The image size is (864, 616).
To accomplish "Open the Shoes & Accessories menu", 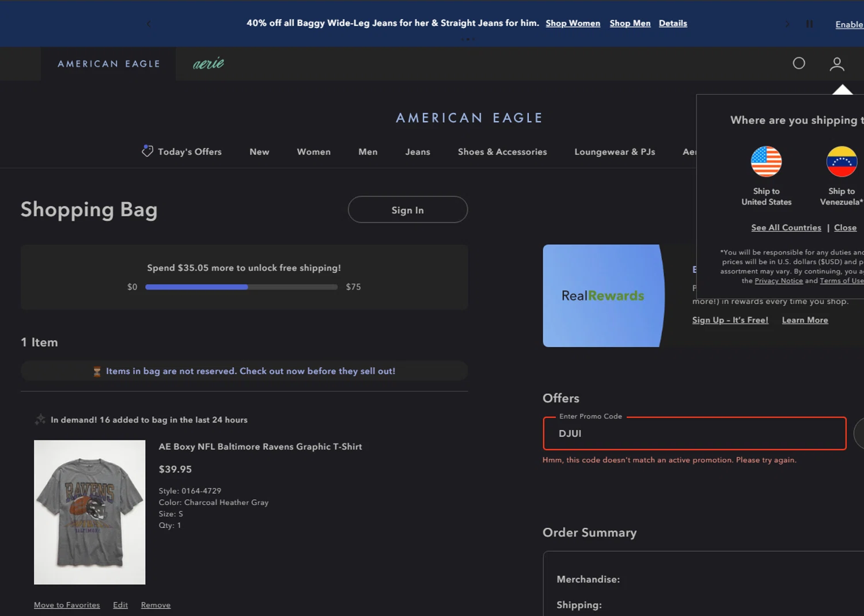I will [x=502, y=152].
